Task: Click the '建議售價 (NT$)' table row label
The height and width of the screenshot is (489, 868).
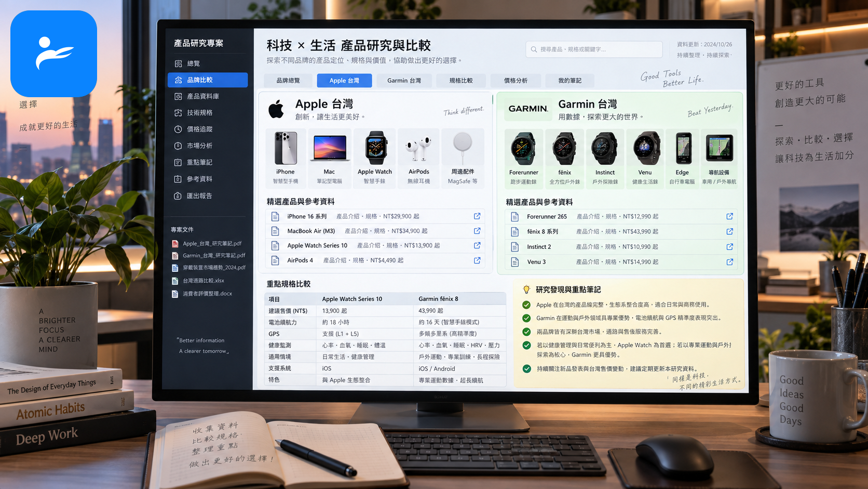Action: click(288, 311)
